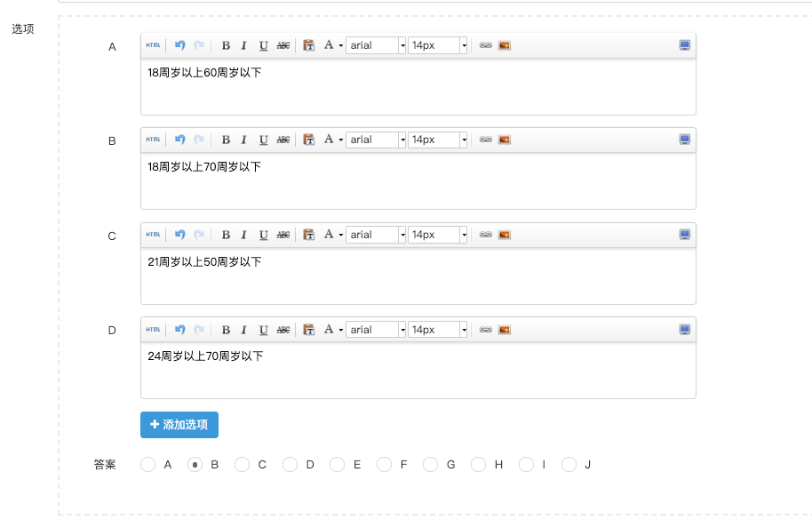Insert an image into option A editor
Viewport: 812px width, 528px height.
505,45
